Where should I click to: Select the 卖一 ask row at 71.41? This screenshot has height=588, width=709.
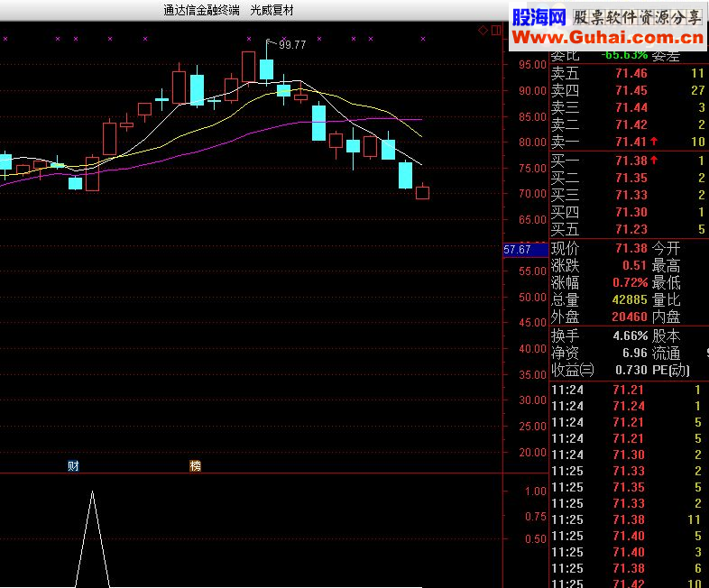pyautogui.click(x=629, y=142)
